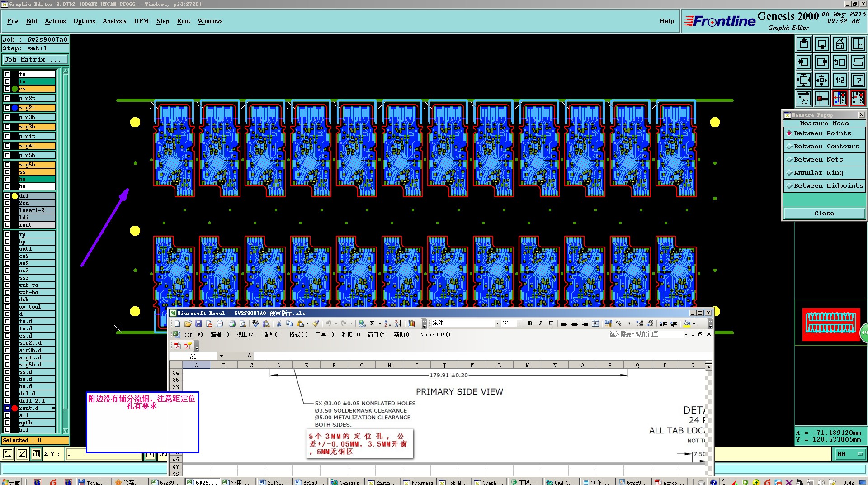Click the pan down view icon
The width and height of the screenshot is (868, 485).
(x=822, y=44)
